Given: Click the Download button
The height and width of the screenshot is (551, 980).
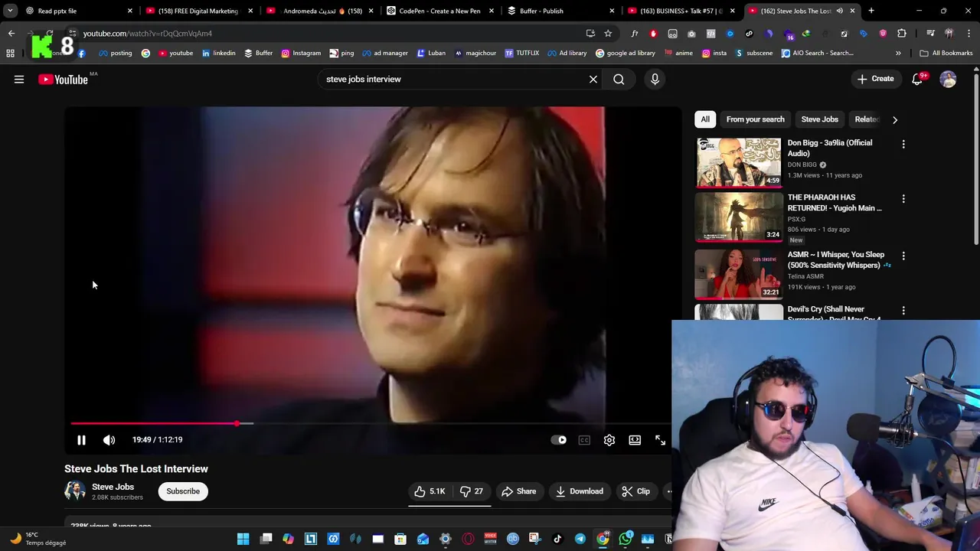Looking at the screenshot, I should click(x=579, y=491).
